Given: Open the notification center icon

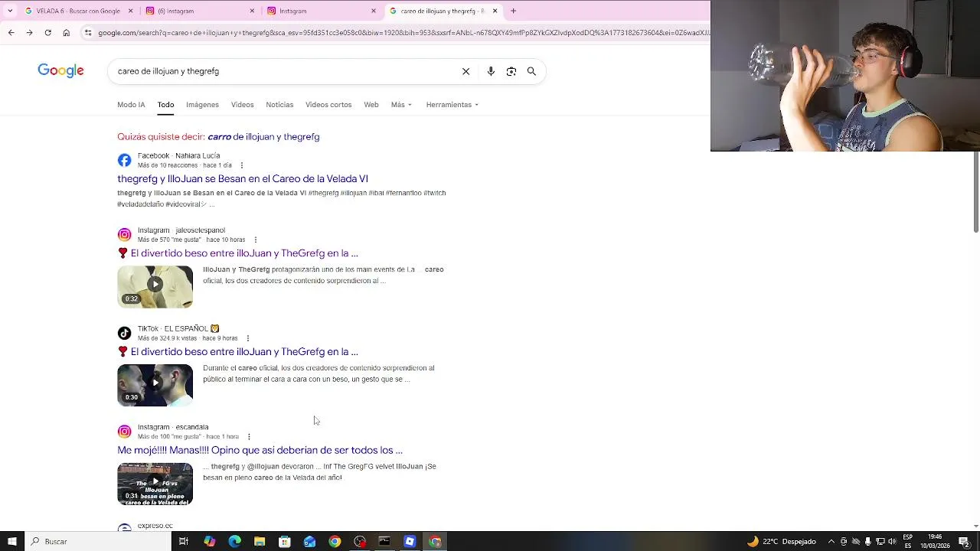Looking at the screenshot, I should coord(964,541).
